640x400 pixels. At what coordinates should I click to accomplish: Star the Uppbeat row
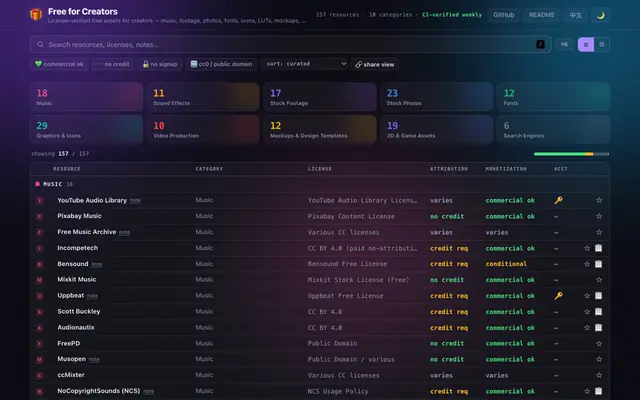(587, 296)
